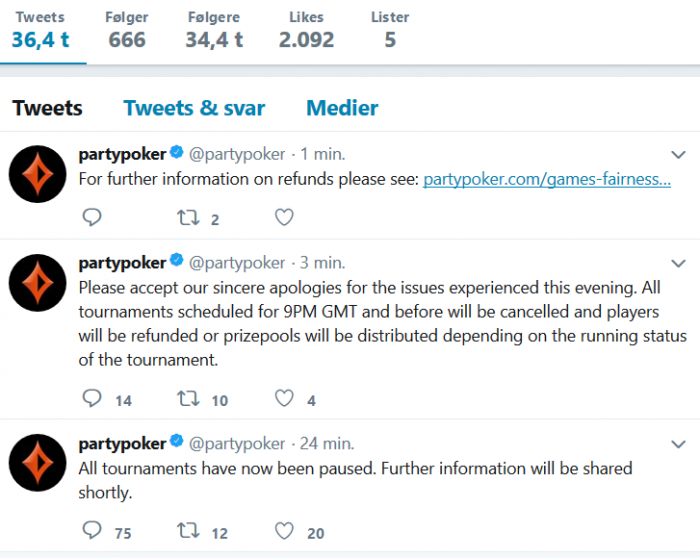Image resolution: width=700 pixels, height=558 pixels.
Task: Like the refunds information tweet
Action: 284,217
